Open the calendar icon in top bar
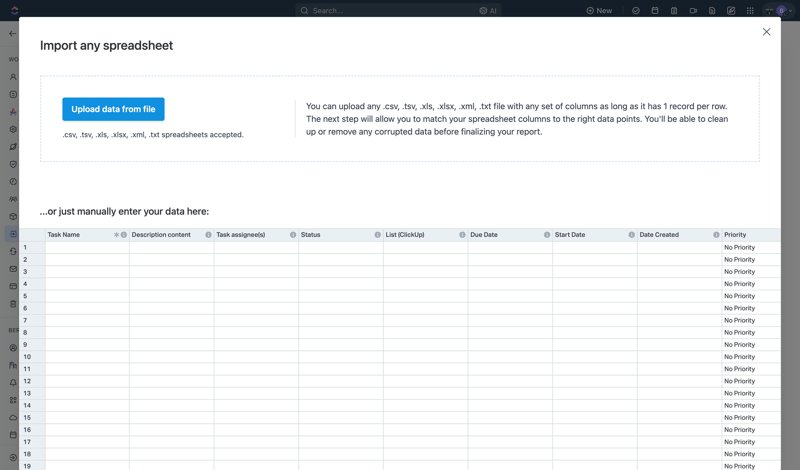Viewport: 800px width, 470px height. pos(655,10)
